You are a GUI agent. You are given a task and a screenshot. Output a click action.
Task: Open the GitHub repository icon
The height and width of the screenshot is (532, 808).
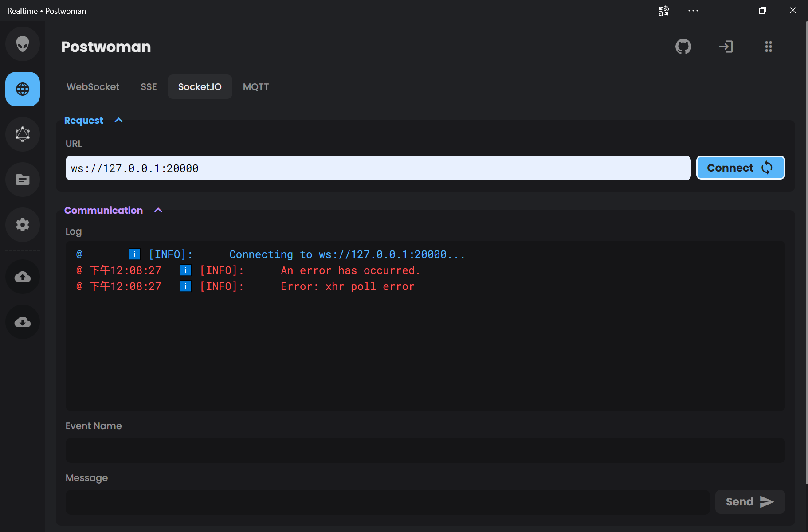tap(683, 47)
